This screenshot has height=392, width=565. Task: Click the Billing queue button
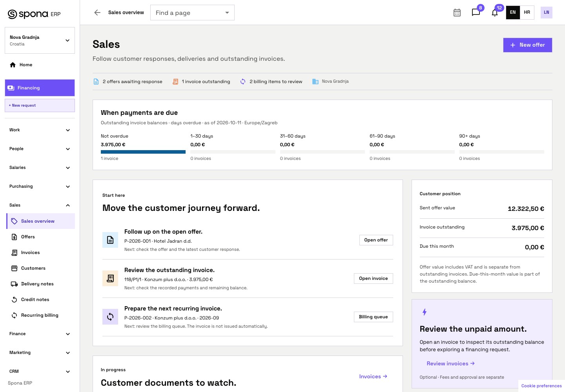[x=373, y=317]
